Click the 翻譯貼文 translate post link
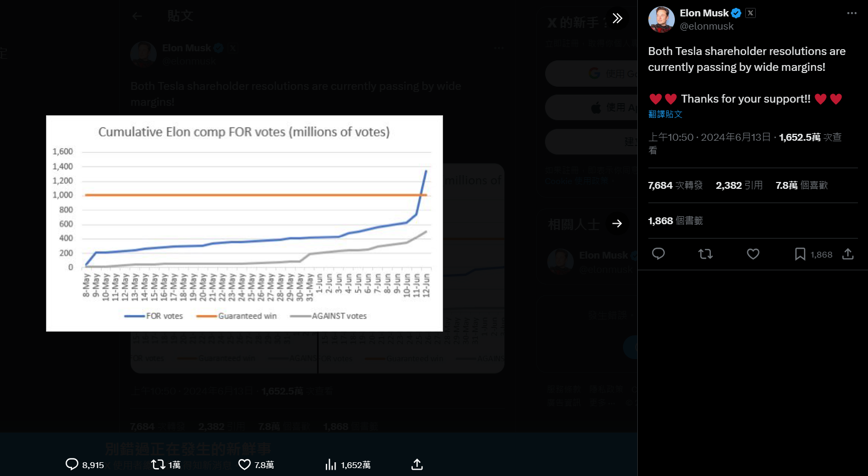This screenshot has width=868, height=476. pyautogui.click(x=665, y=114)
